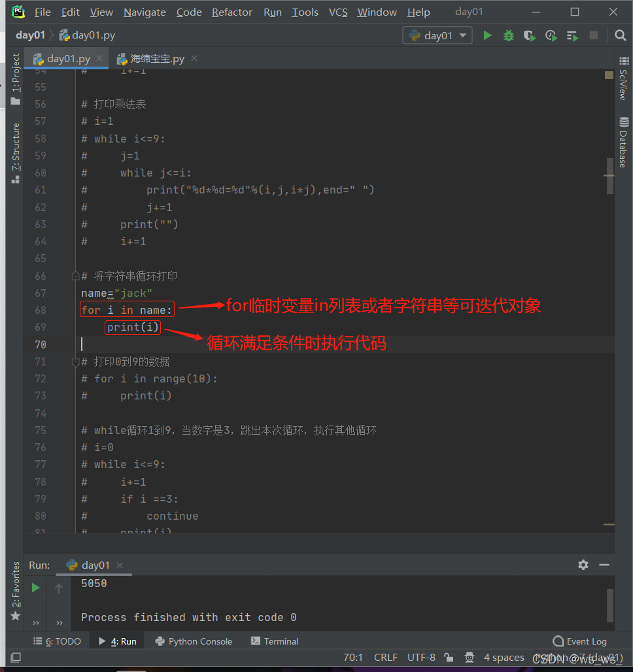Viewport: 633px width, 672px height.
Task: Start debugging with the bug icon
Action: (509, 35)
